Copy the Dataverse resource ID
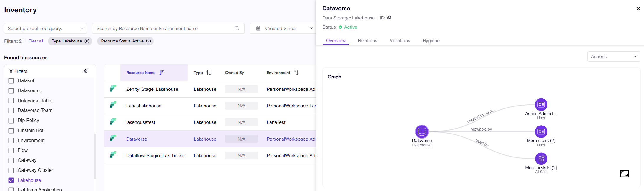Viewport: 644px width, 191px height. [389, 18]
